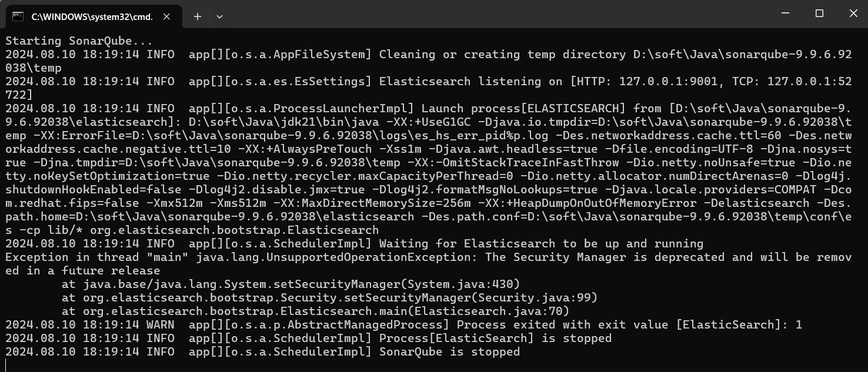Maximize the terminal window
The height and width of the screenshot is (372, 868).
[819, 14]
